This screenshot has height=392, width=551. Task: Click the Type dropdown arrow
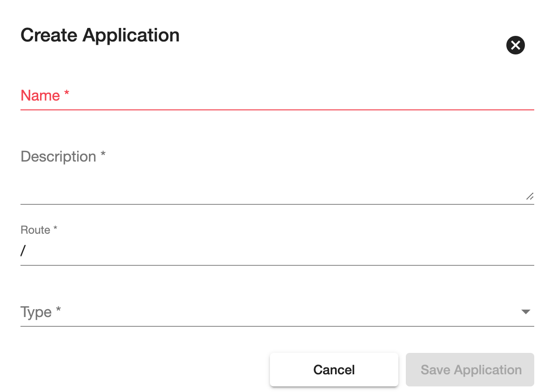526,312
